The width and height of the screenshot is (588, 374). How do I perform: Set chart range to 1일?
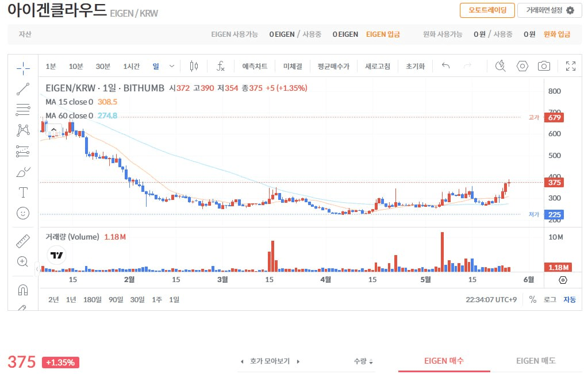(x=174, y=299)
